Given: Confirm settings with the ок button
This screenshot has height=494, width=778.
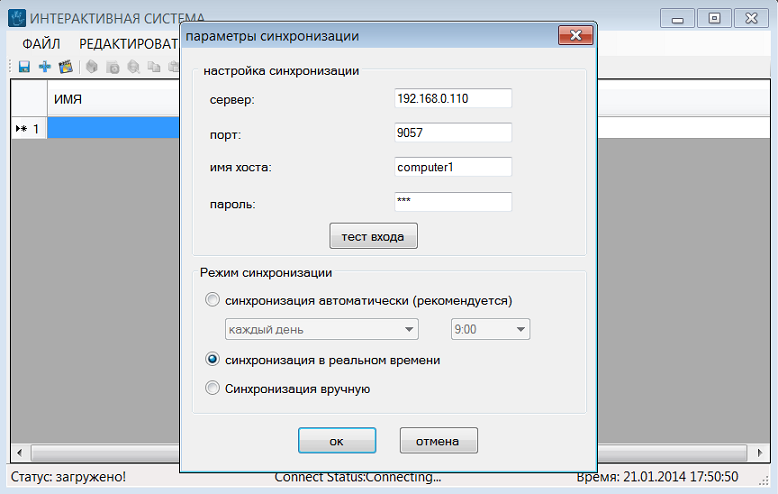Looking at the screenshot, I should point(337,441).
